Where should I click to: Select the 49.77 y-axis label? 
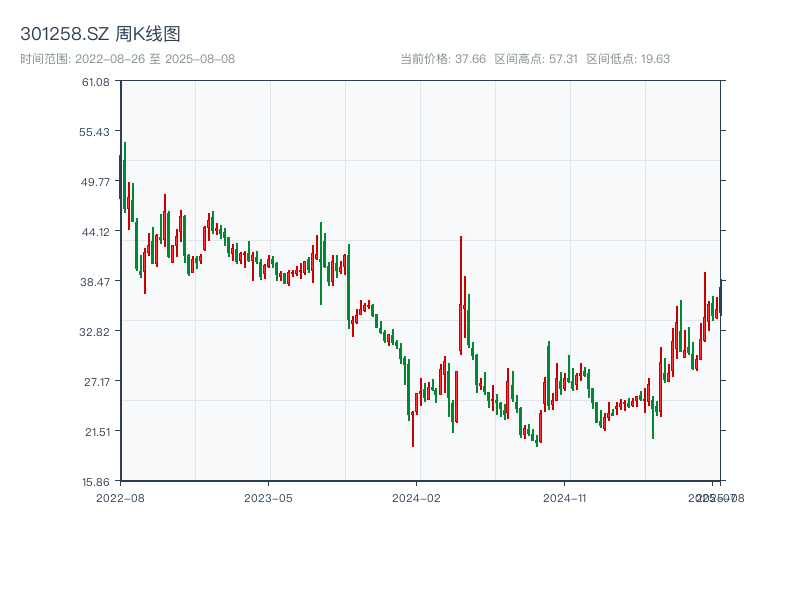coord(96,181)
